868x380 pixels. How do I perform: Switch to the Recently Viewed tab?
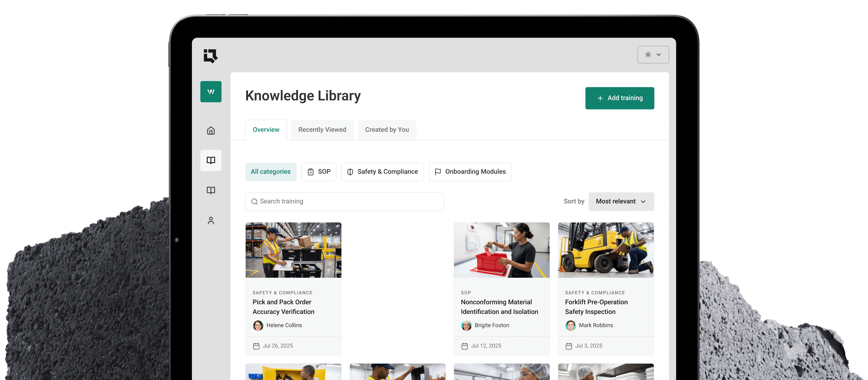click(322, 129)
